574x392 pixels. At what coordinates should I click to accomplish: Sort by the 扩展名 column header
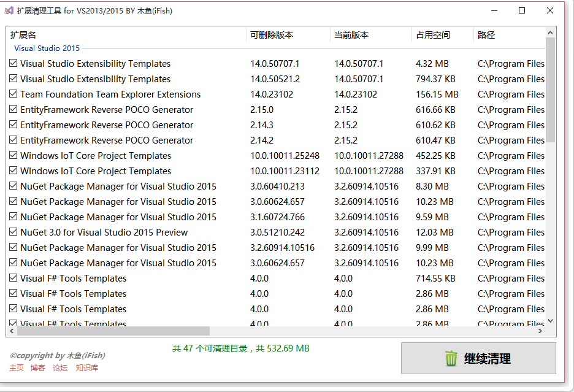(126, 35)
